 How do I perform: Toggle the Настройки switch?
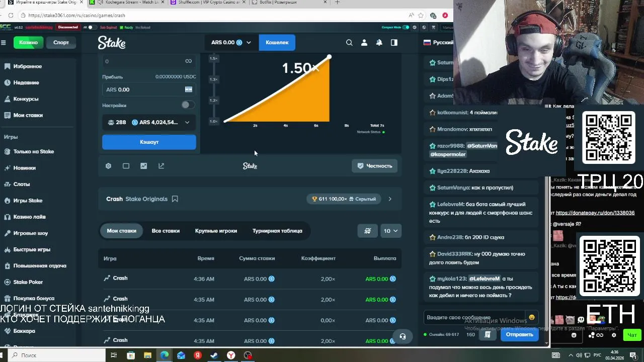[188, 105]
